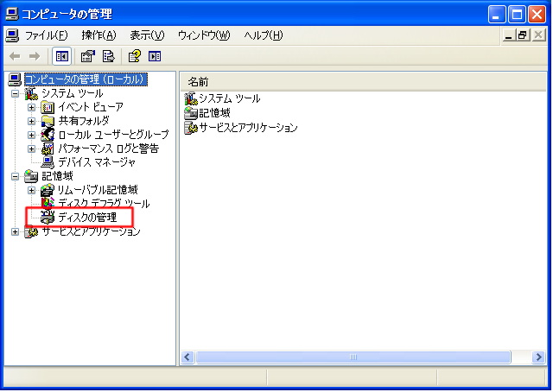The width and height of the screenshot is (553, 392).
Task: Select the リムーバブル記憶域 icon
Action: (x=48, y=190)
